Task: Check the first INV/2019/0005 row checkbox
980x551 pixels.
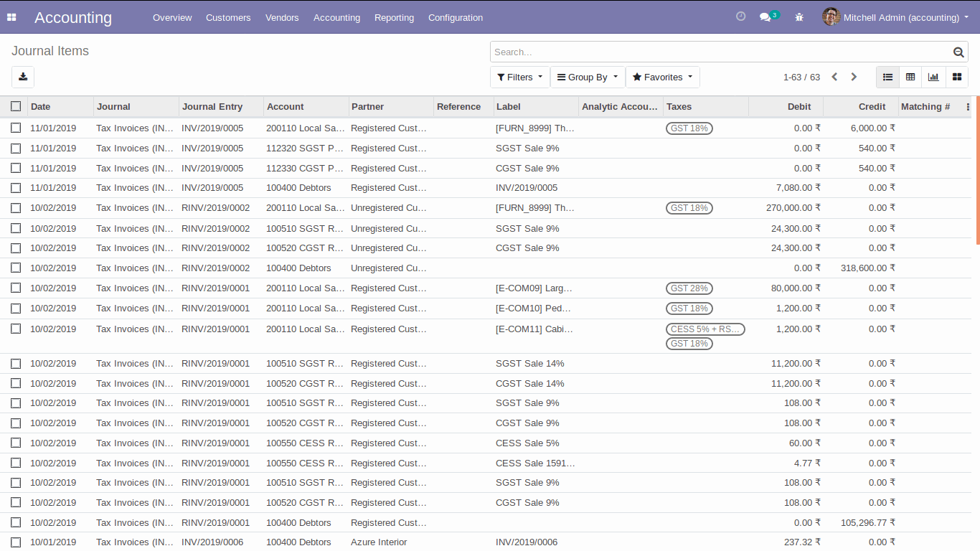Action: (16, 128)
